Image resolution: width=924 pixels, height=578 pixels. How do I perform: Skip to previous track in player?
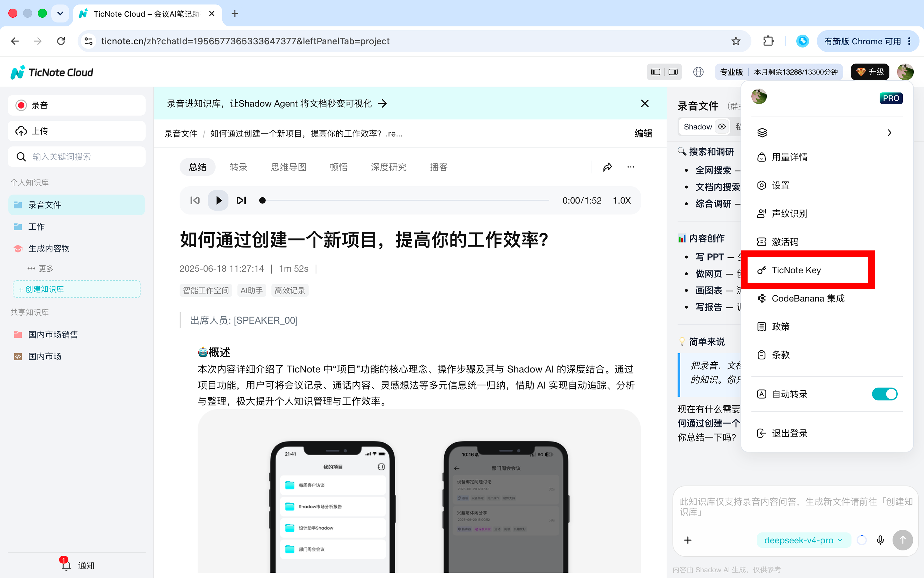pos(195,200)
